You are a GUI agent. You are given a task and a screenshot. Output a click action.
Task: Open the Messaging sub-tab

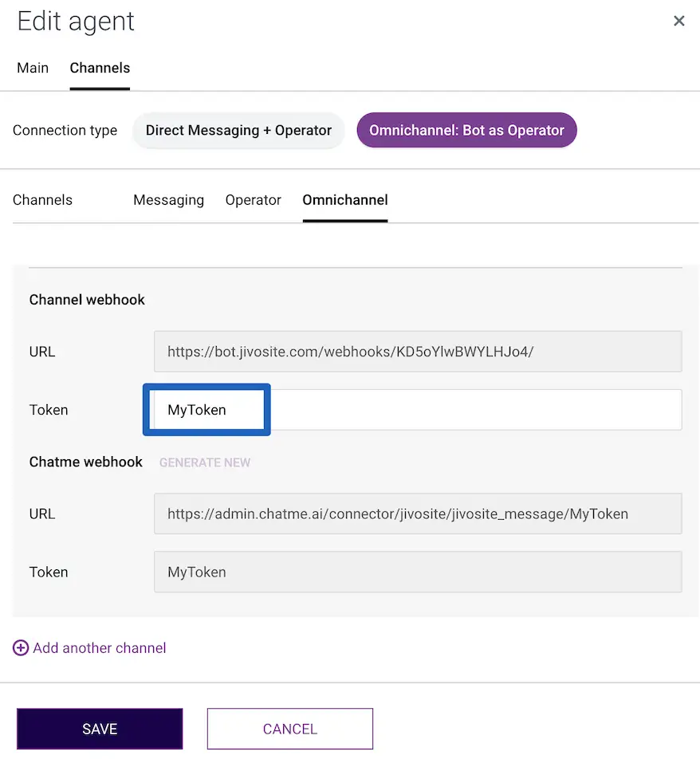(168, 200)
